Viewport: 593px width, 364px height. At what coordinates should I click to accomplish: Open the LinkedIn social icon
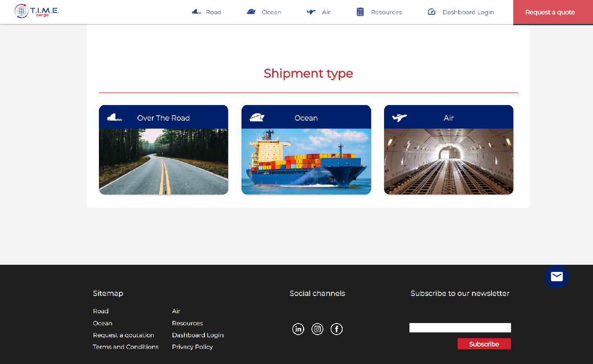[298, 329]
